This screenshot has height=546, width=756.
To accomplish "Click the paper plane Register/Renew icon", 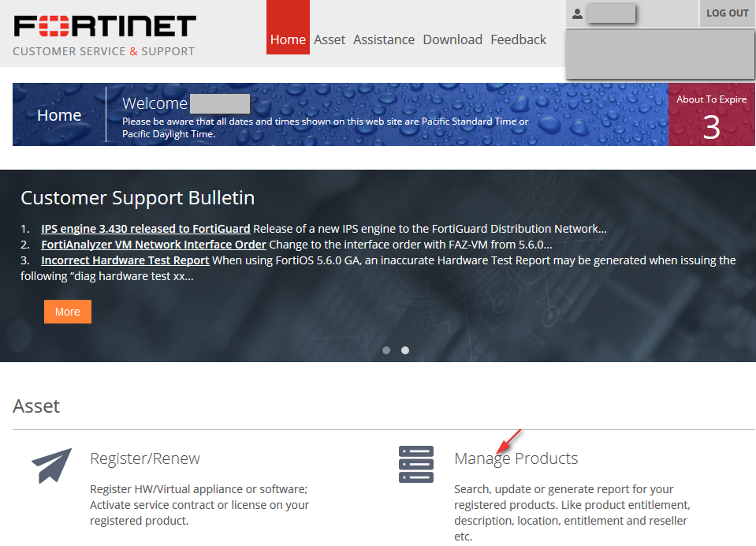I will tap(51, 466).
